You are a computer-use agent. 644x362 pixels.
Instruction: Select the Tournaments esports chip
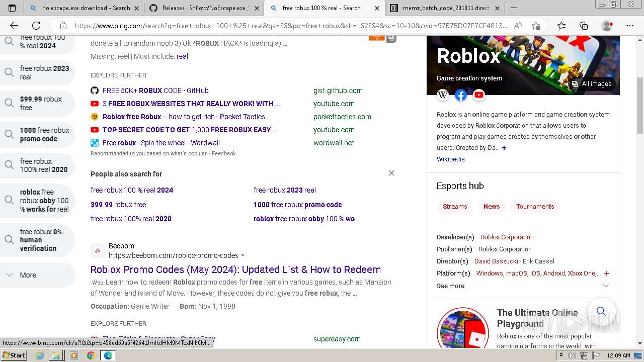(x=535, y=207)
